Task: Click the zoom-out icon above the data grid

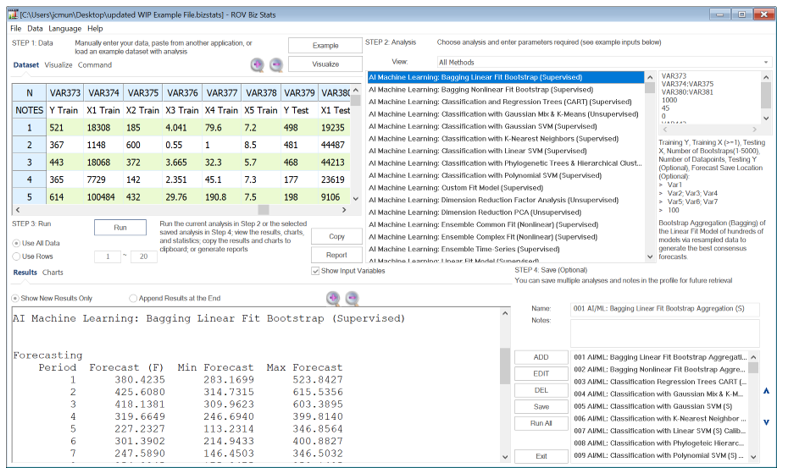Action: (x=276, y=65)
